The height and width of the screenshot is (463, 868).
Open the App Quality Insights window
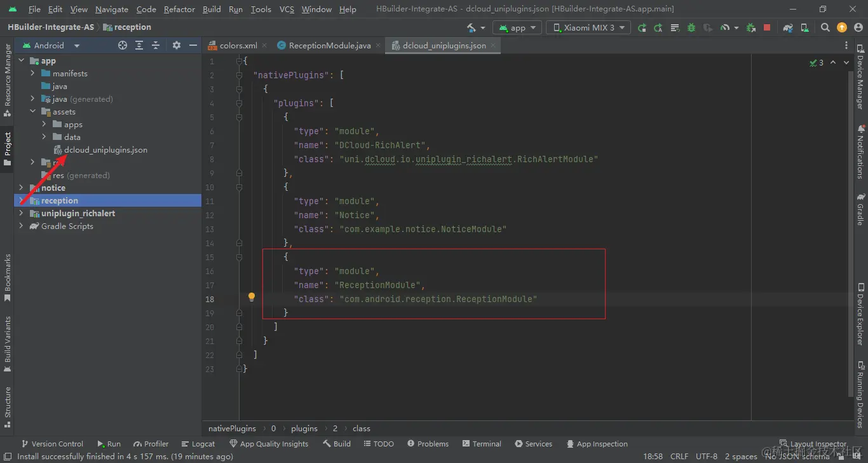[269, 444]
